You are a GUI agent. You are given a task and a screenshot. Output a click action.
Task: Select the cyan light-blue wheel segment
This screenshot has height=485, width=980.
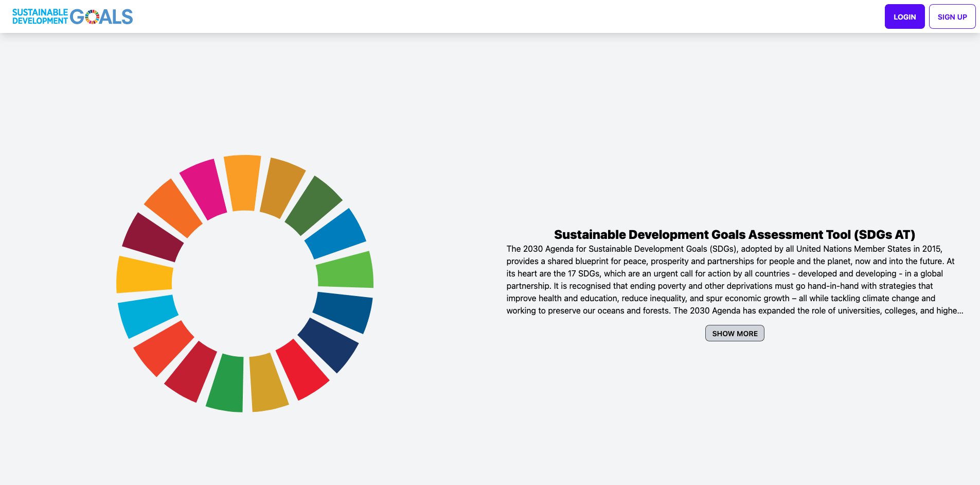(147, 315)
